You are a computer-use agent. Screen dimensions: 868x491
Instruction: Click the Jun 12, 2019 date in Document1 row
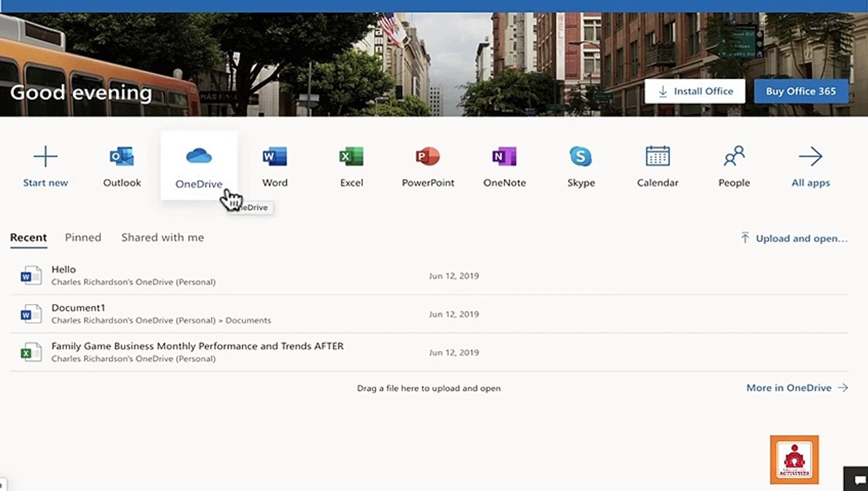tap(454, 314)
